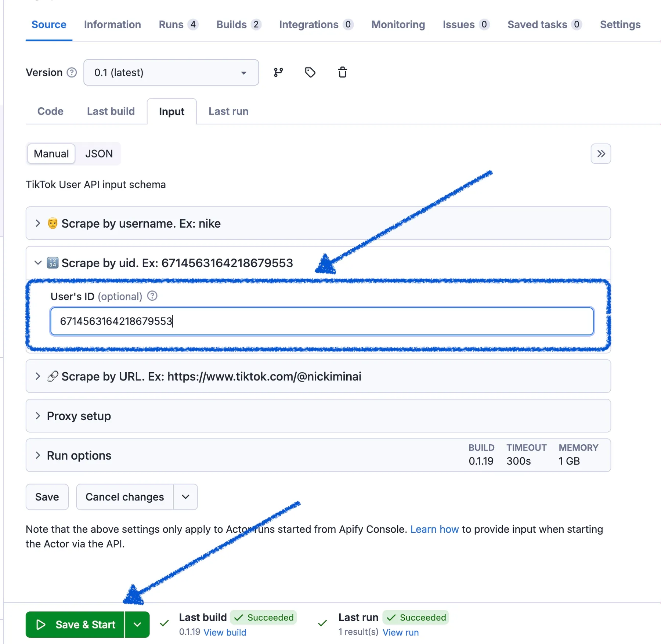The height and width of the screenshot is (644, 661).
Task: Open the Monitoring tab
Action: coord(398,25)
